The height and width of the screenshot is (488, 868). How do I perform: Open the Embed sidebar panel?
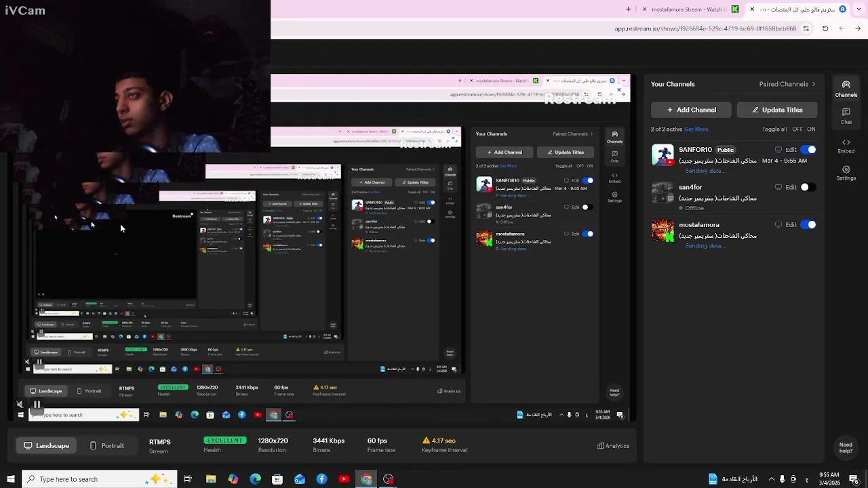coord(846,146)
